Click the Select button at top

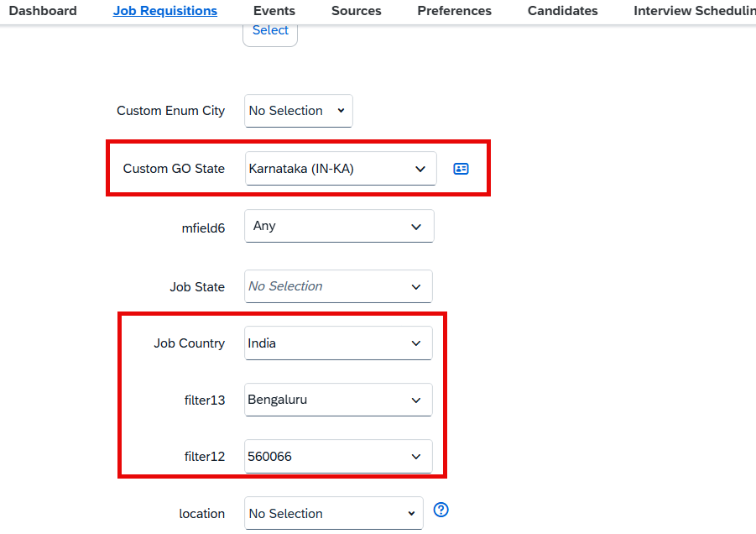[x=270, y=32]
